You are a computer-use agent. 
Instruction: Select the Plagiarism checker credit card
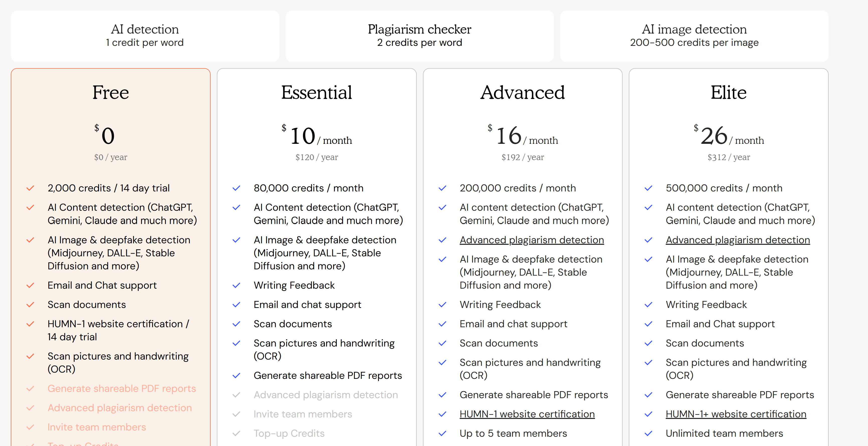click(x=419, y=36)
